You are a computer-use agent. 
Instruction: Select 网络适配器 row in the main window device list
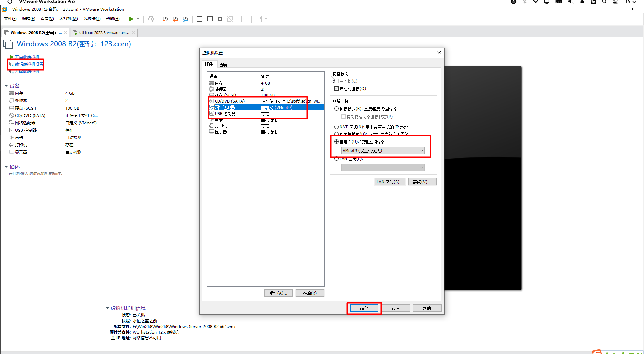point(53,123)
